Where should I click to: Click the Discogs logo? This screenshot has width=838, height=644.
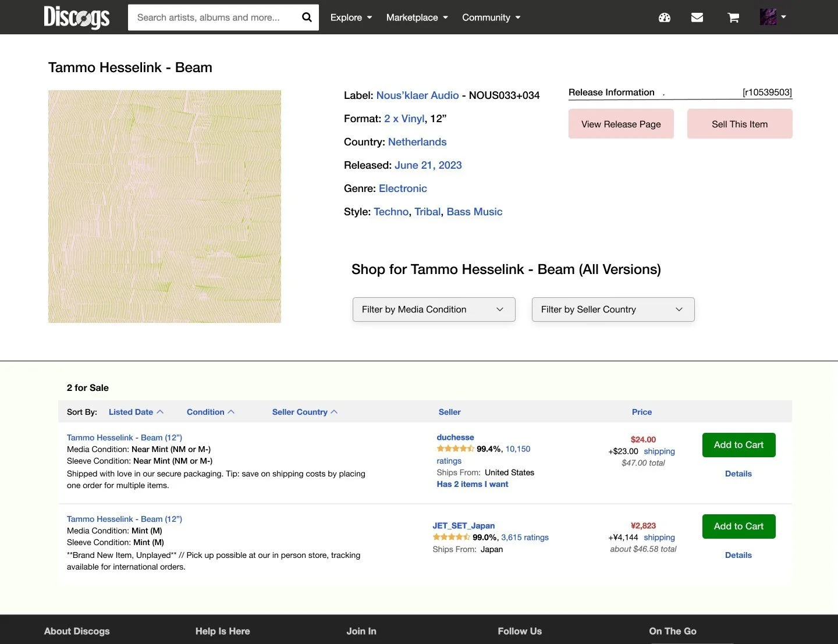[76, 17]
